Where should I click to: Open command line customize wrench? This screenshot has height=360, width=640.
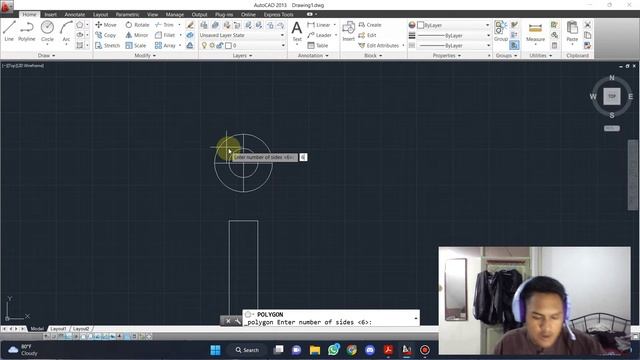(238, 321)
